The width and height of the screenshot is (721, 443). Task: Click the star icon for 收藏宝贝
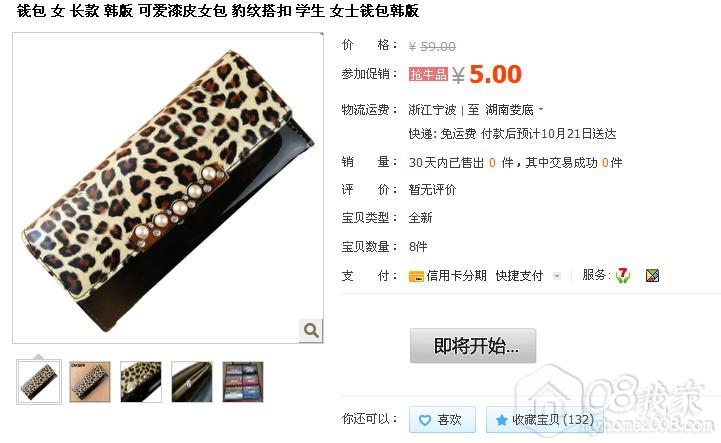[x=501, y=420]
